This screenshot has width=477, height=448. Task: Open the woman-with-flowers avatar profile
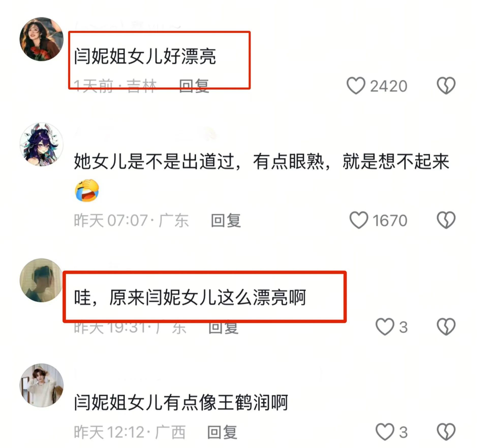(41, 39)
